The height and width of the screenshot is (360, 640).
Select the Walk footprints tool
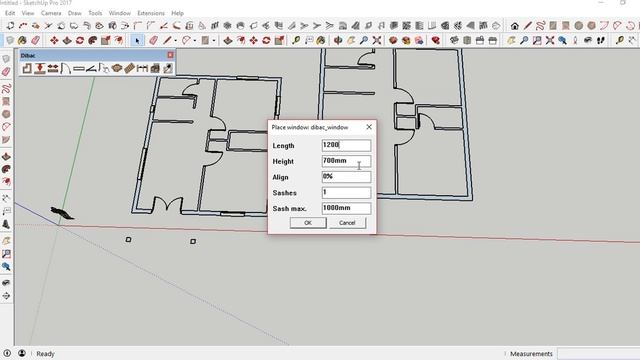tap(601, 40)
